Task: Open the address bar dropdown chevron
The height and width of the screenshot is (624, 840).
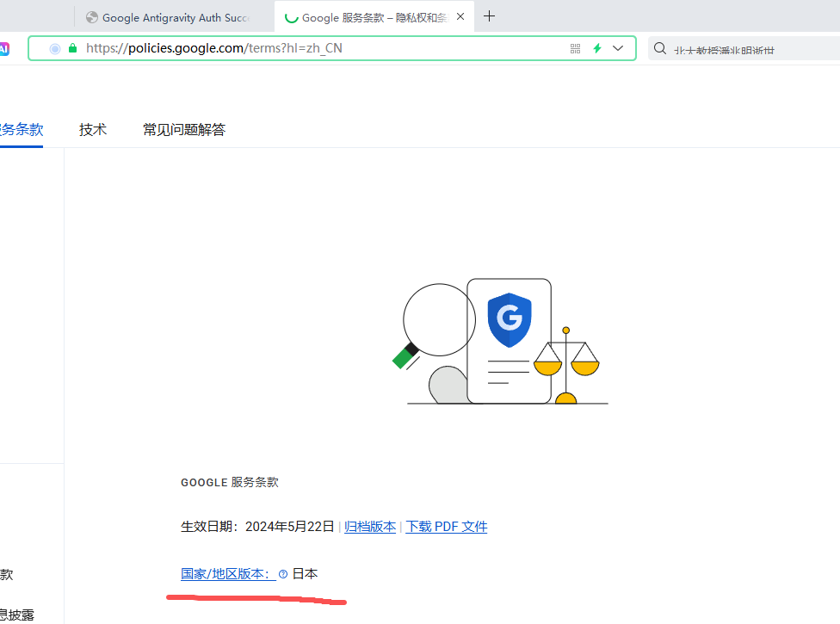Action: 618,48
